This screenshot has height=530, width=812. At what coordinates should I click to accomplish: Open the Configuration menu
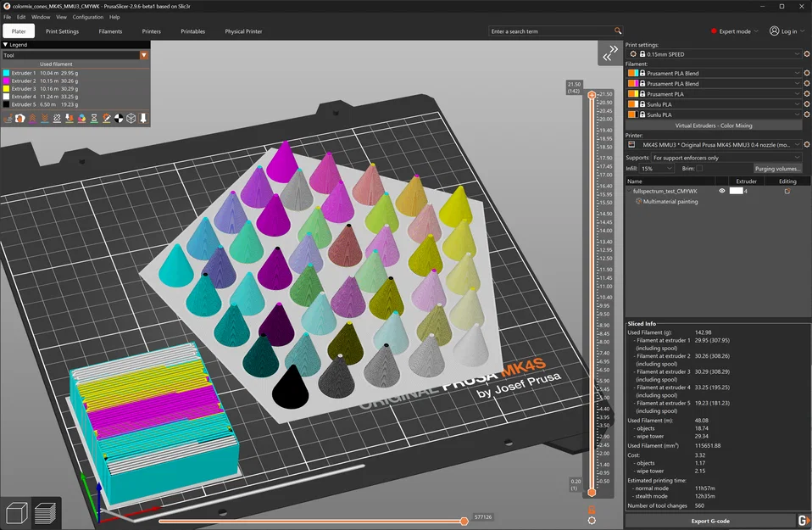point(88,17)
